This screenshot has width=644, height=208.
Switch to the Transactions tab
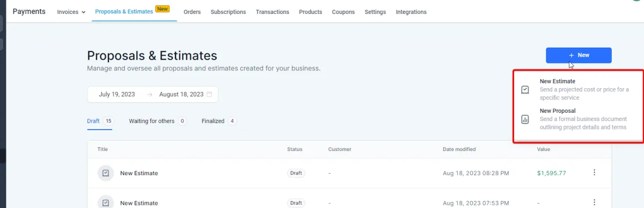coord(272,12)
